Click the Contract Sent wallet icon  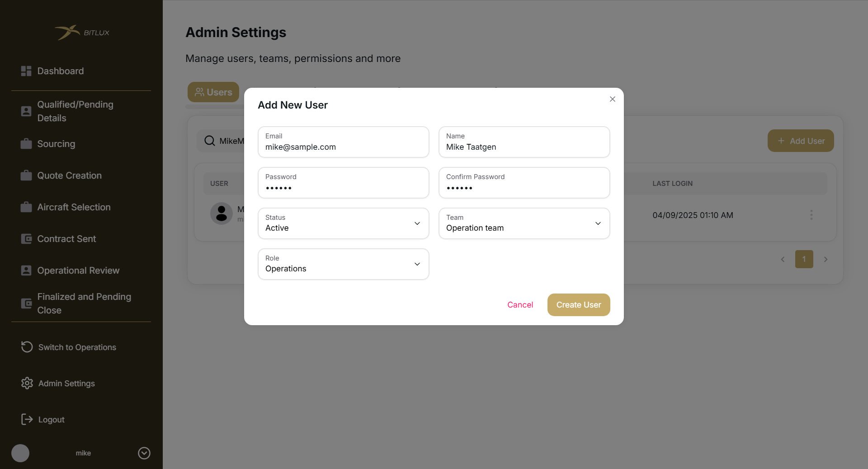[x=26, y=239]
